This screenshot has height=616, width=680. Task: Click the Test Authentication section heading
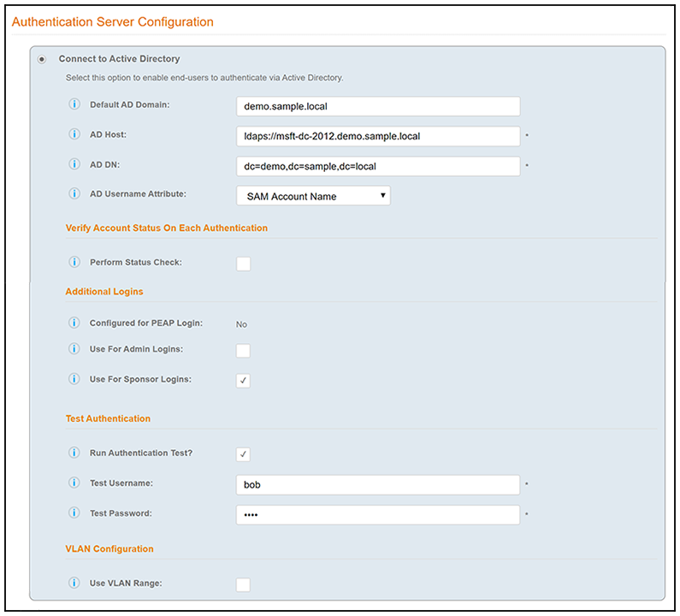(108, 418)
